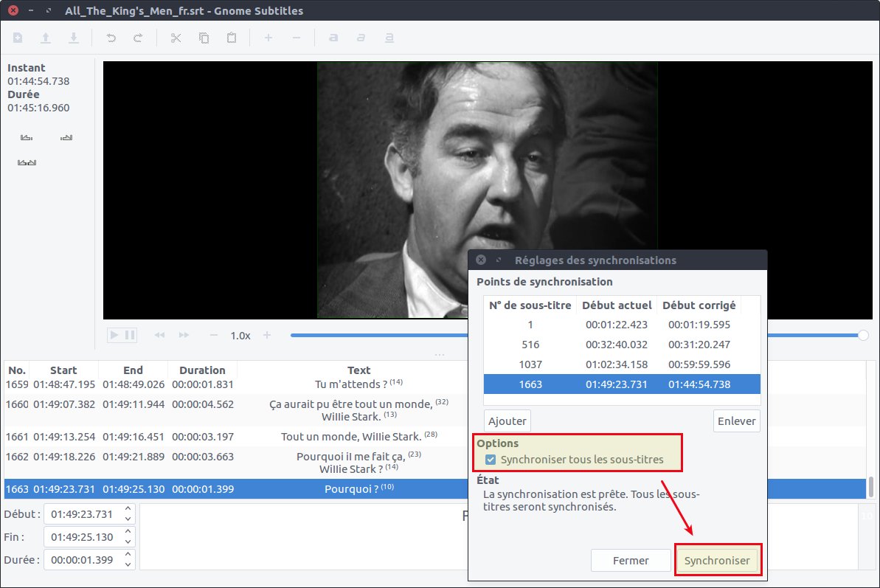Click the subtitle list vertical scrollbar

871,487
